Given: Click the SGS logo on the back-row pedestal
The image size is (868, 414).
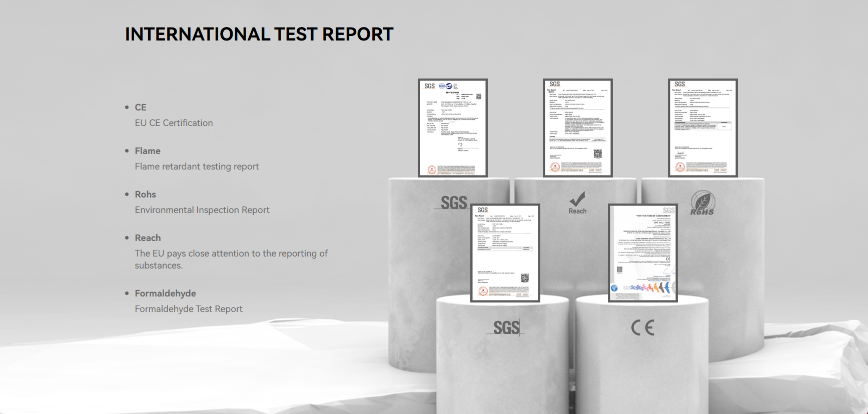Looking at the screenshot, I should point(453,202).
